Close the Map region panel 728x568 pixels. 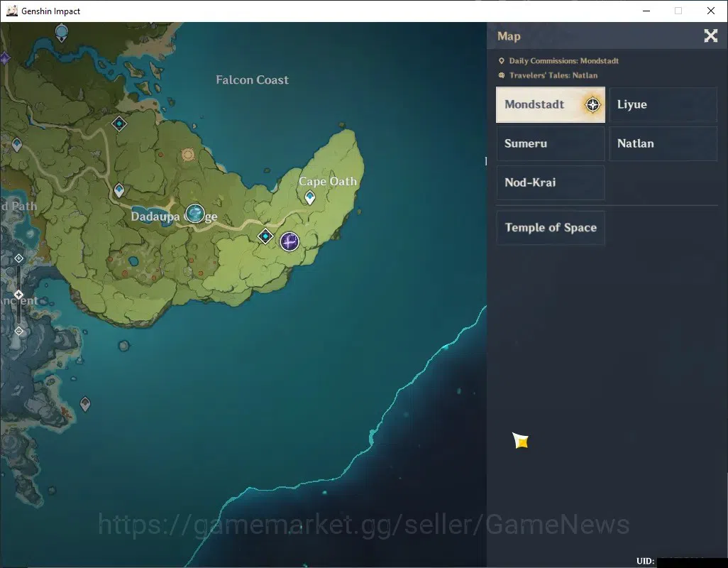[710, 35]
